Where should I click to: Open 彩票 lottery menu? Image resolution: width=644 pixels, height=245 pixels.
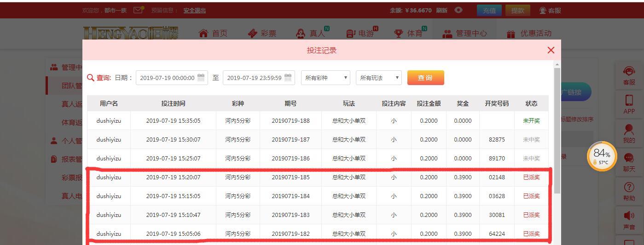[262, 33]
